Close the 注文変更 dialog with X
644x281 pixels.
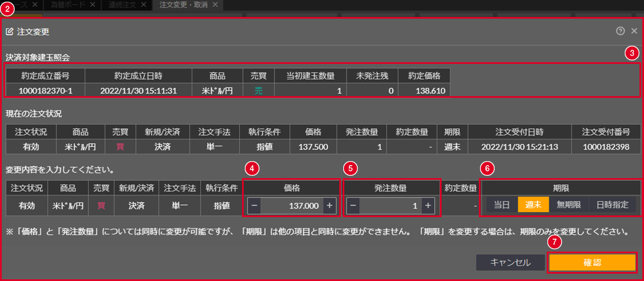click(x=634, y=31)
